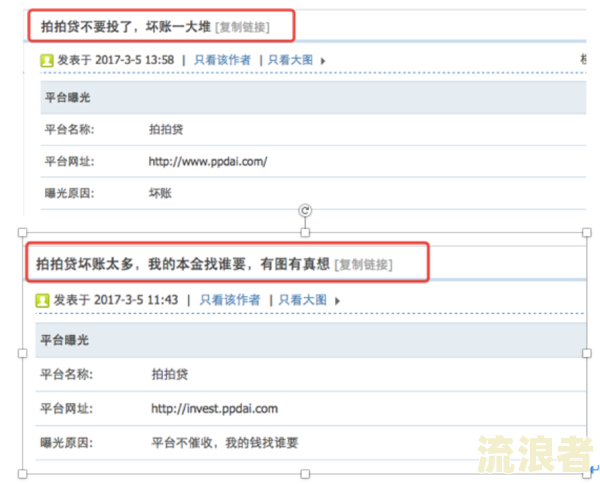Click the middle-right resize handle of selected image
600x484 pixels.
[x=587, y=353]
